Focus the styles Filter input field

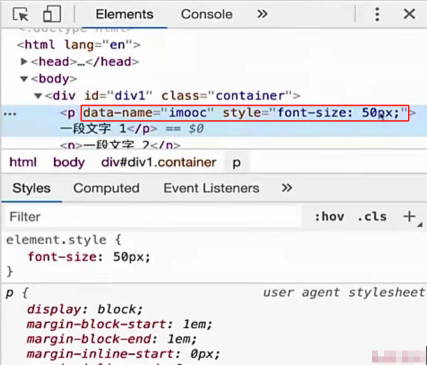coord(153,217)
